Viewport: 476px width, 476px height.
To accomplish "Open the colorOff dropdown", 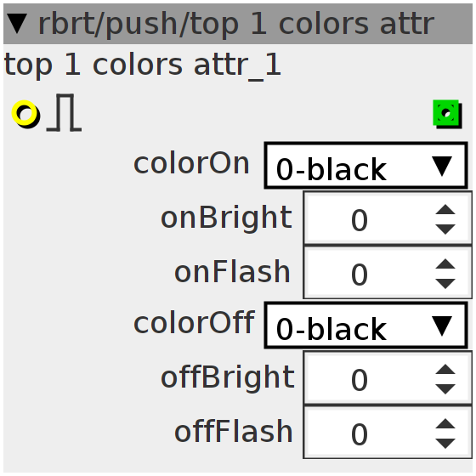I will pyautogui.click(x=365, y=325).
